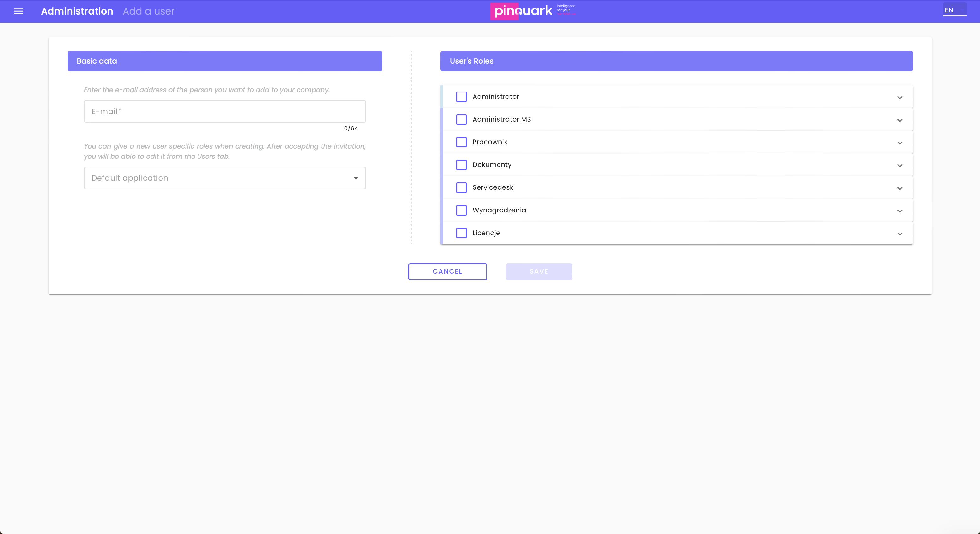This screenshot has height=534, width=980.
Task: Go to Administration breadcrumb
Action: (77, 11)
